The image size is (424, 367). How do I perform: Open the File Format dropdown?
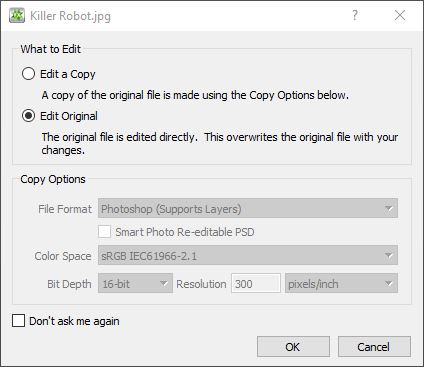click(x=248, y=208)
